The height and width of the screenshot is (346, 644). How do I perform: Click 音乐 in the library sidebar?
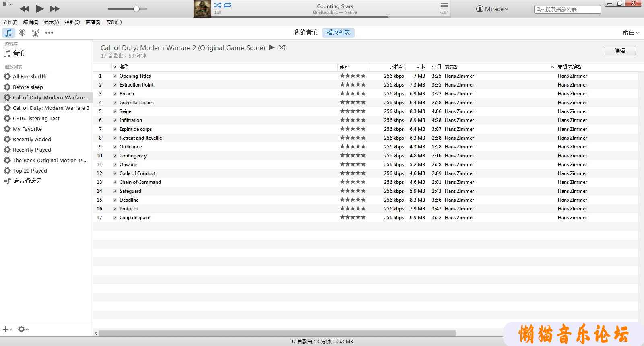(x=19, y=53)
